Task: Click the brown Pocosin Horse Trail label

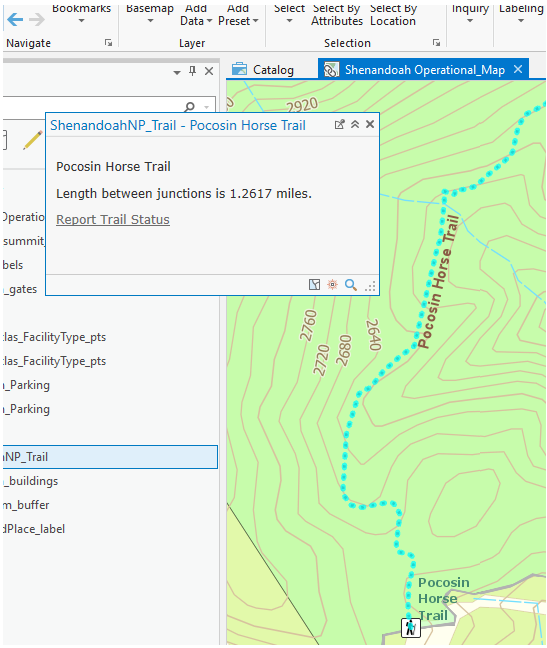Action: pos(438,281)
